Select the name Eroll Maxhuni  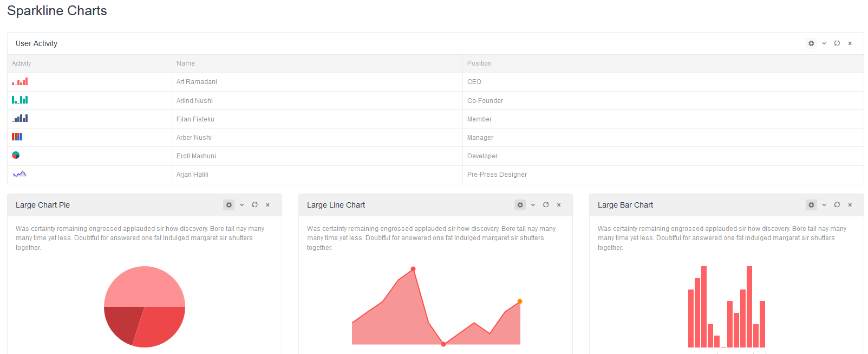click(x=196, y=156)
